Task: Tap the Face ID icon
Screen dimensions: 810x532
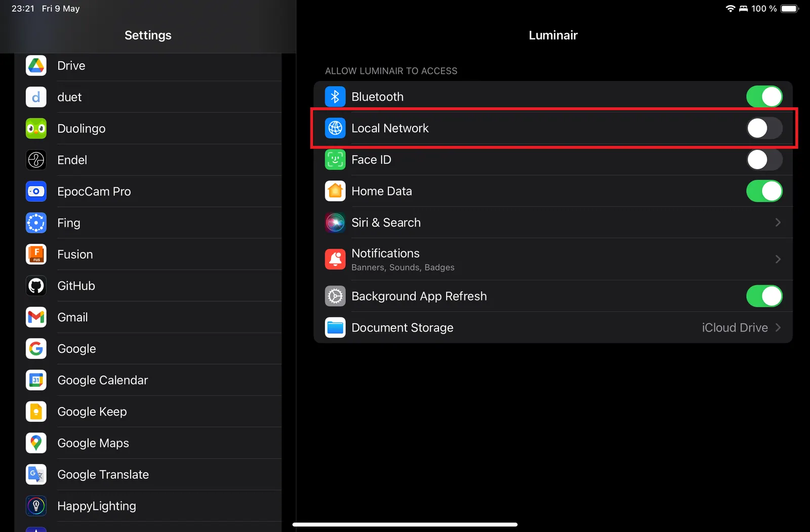Action: 335,159
